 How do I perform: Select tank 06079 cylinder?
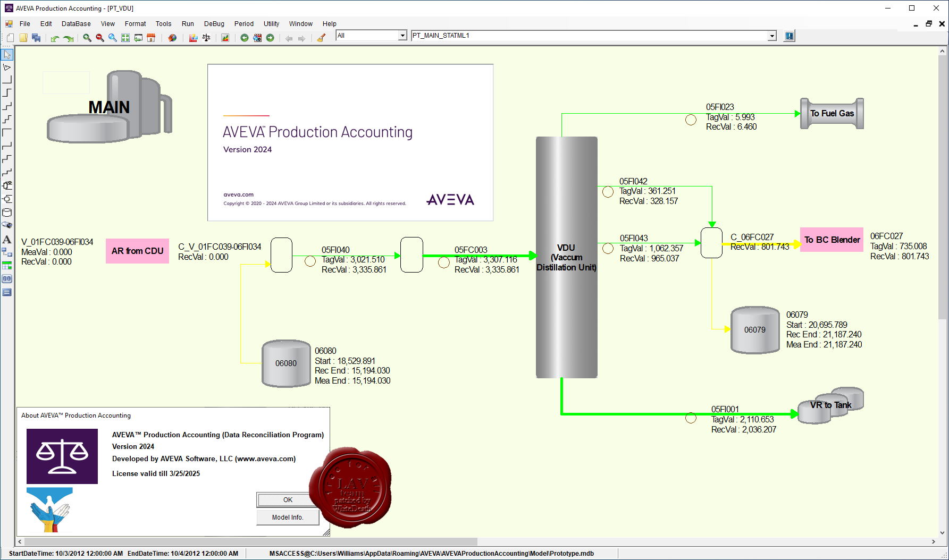pyautogui.click(x=755, y=330)
